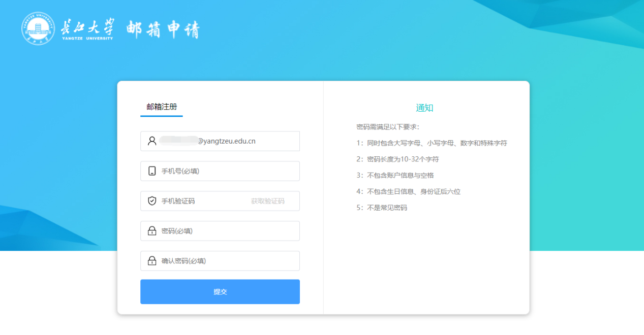Click the 获取验证码 link
This screenshot has width=644, height=335.
tap(267, 201)
